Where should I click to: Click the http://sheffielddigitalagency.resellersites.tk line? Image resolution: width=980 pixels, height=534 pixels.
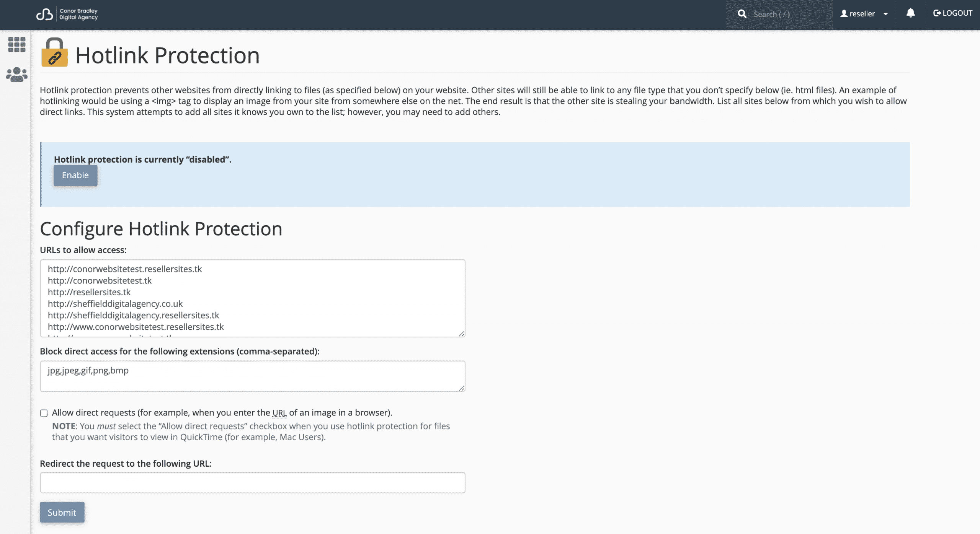point(134,316)
